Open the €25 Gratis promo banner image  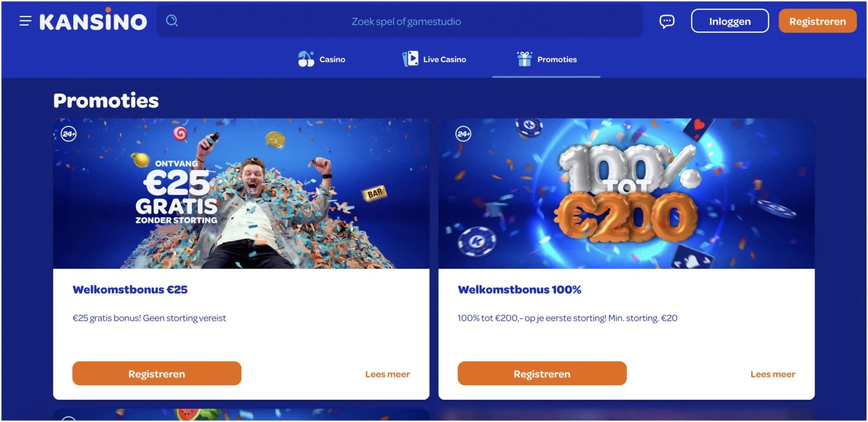click(241, 194)
